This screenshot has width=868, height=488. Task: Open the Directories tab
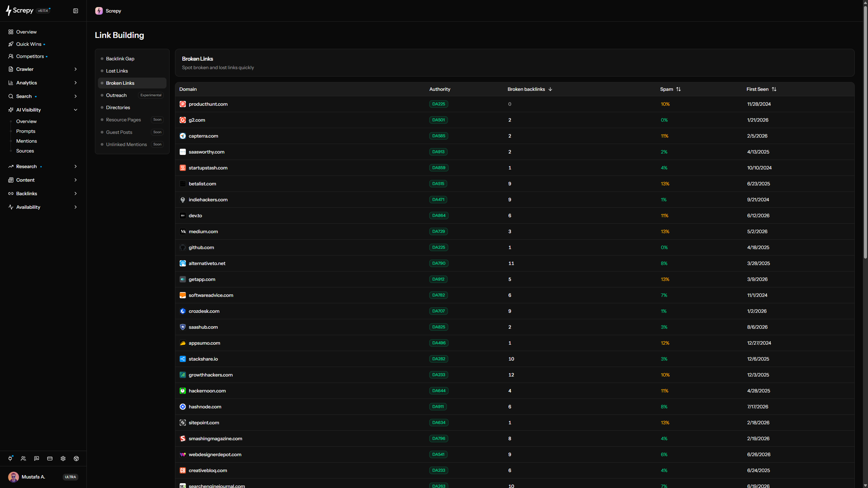[132, 107]
